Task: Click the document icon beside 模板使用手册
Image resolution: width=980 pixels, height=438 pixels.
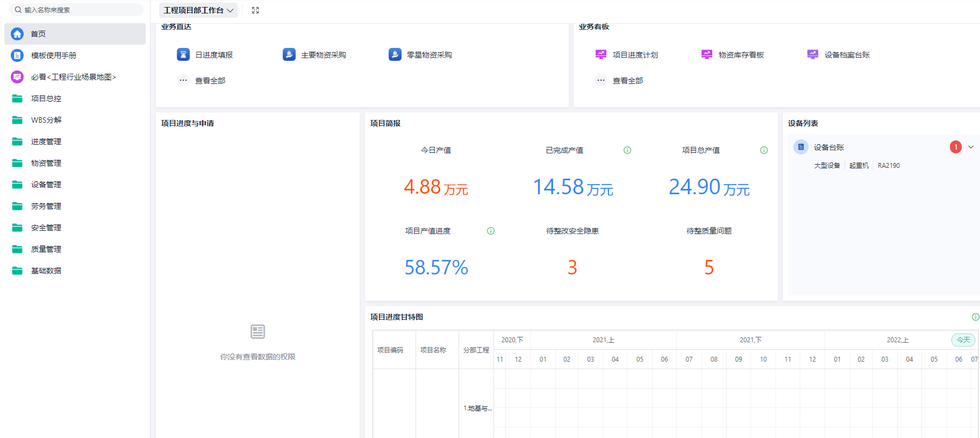Action: coord(17,55)
